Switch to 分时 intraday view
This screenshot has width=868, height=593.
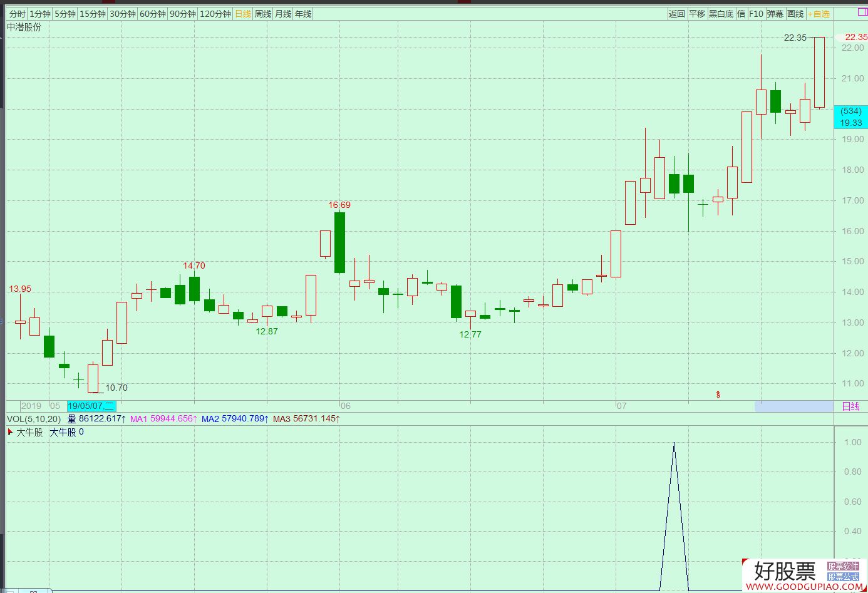pos(18,14)
